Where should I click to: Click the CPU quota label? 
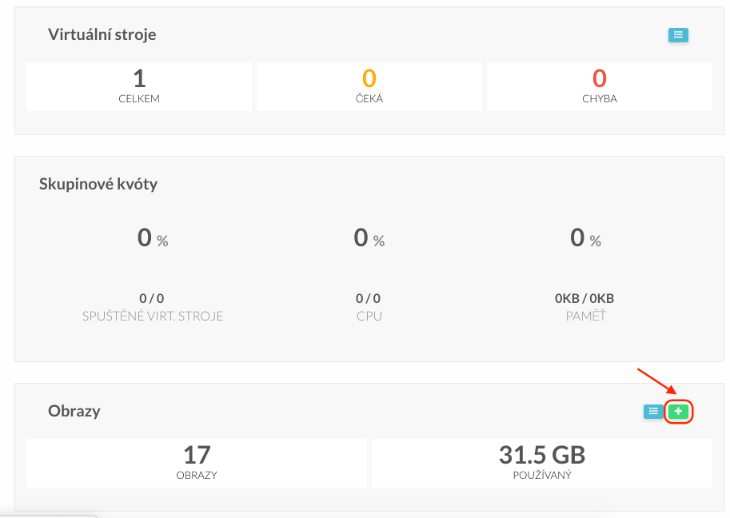(368, 316)
